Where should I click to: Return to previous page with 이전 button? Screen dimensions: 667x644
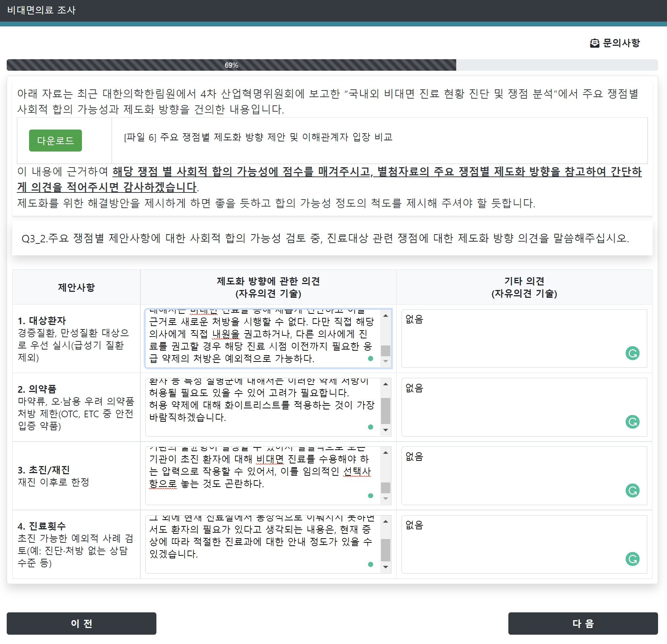point(82,623)
